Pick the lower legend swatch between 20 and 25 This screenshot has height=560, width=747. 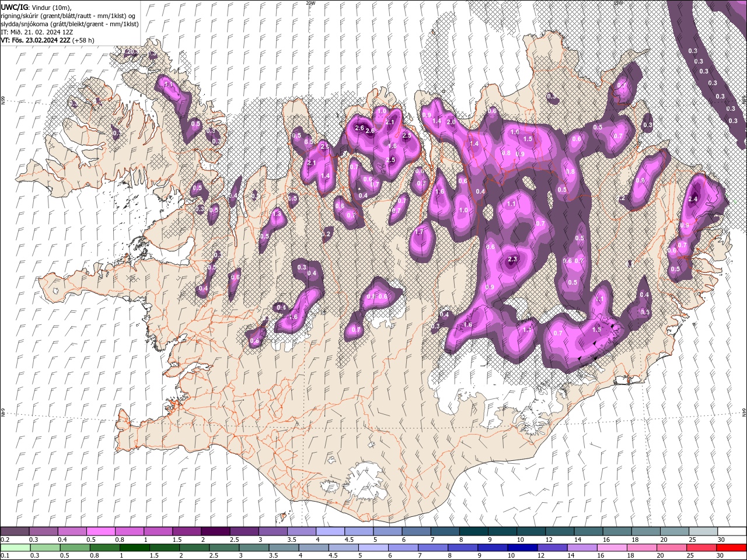pos(671,548)
